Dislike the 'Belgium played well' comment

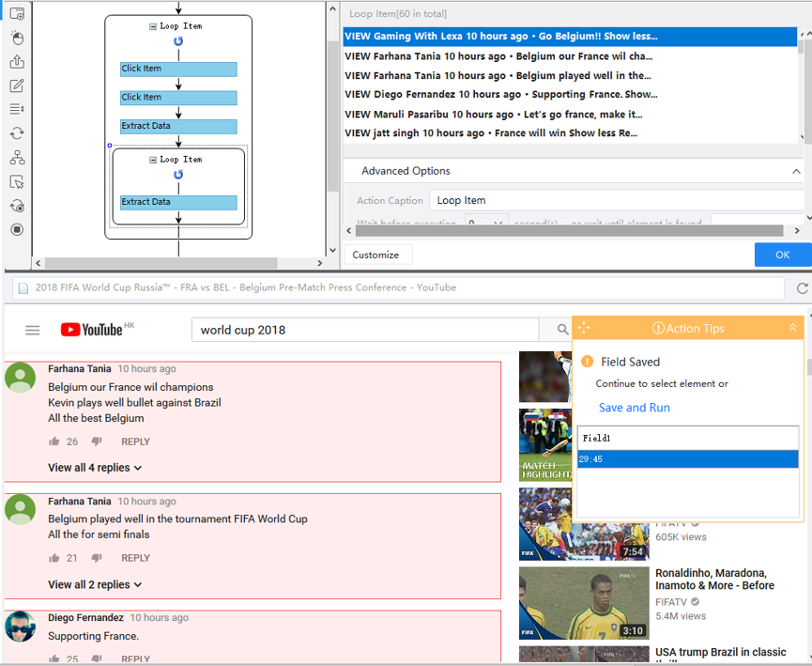tap(97, 558)
